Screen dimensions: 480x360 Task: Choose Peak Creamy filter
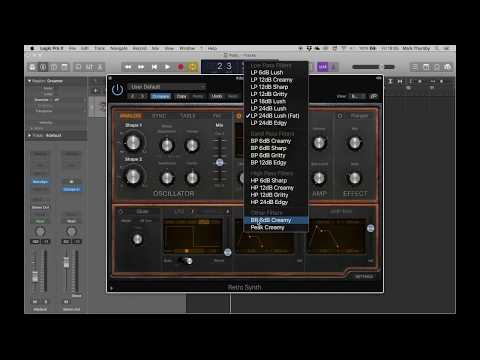click(275, 227)
